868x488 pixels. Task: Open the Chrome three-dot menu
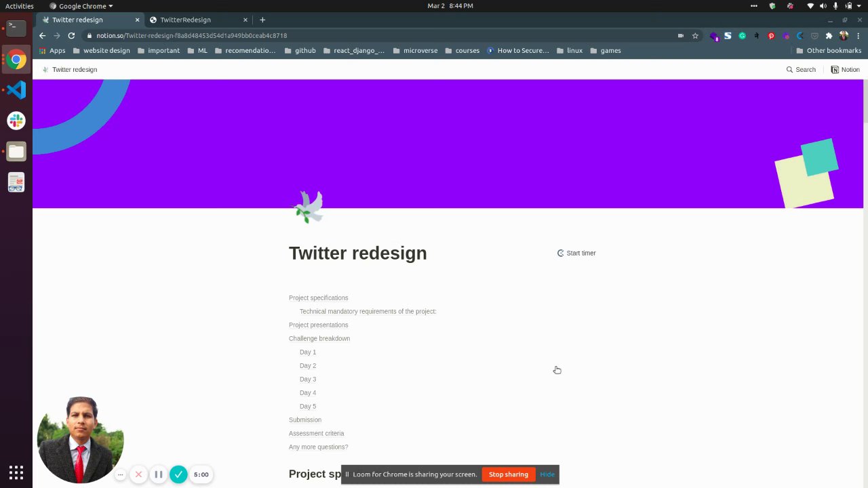pos(857,36)
